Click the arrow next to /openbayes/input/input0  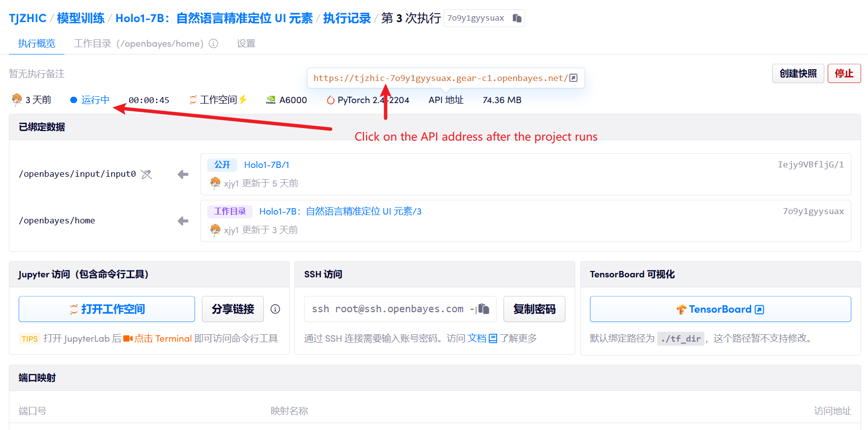click(x=183, y=174)
